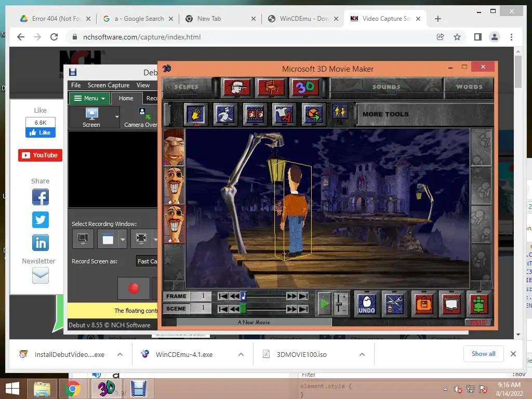Switch to Debut Home tab
Image resolution: width=532 pixels, height=399 pixels.
coord(126,98)
